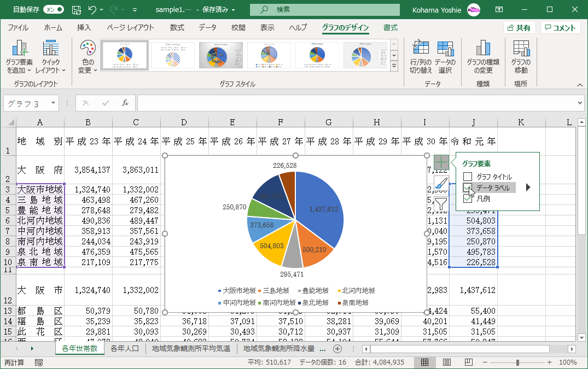
Task: Click the Insert Function fx icon
Action: (125, 103)
